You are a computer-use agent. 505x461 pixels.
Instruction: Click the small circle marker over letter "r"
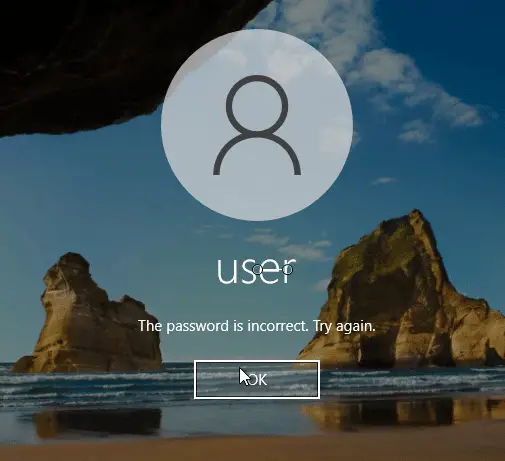(x=288, y=269)
